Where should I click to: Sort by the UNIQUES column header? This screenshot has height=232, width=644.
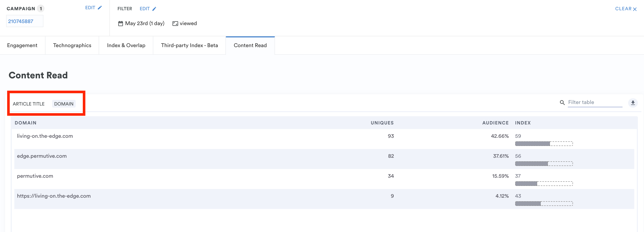coord(382,123)
